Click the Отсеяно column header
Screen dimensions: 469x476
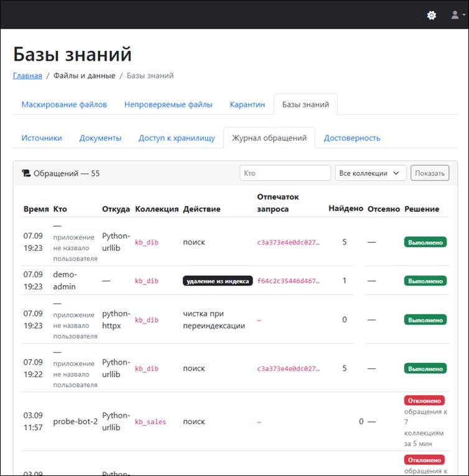[x=384, y=209]
